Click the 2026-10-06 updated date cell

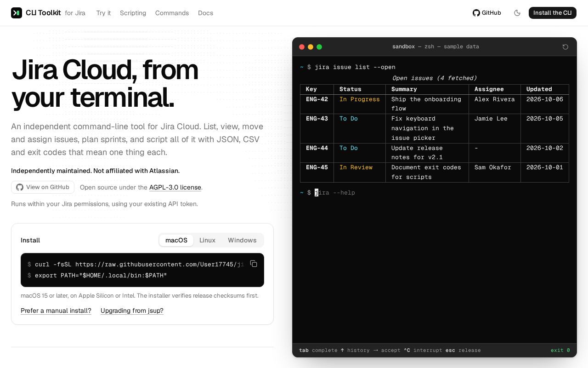(545, 99)
